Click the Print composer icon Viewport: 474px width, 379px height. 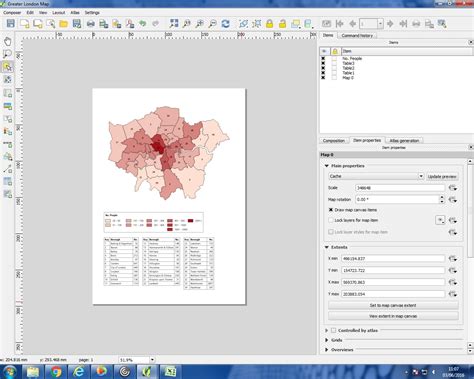coord(90,24)
